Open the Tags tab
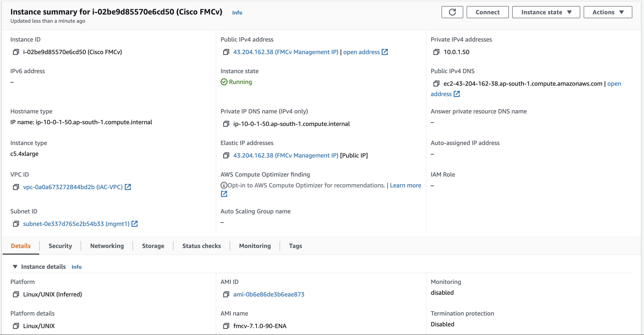644x335 pixels. coord(295,246)
